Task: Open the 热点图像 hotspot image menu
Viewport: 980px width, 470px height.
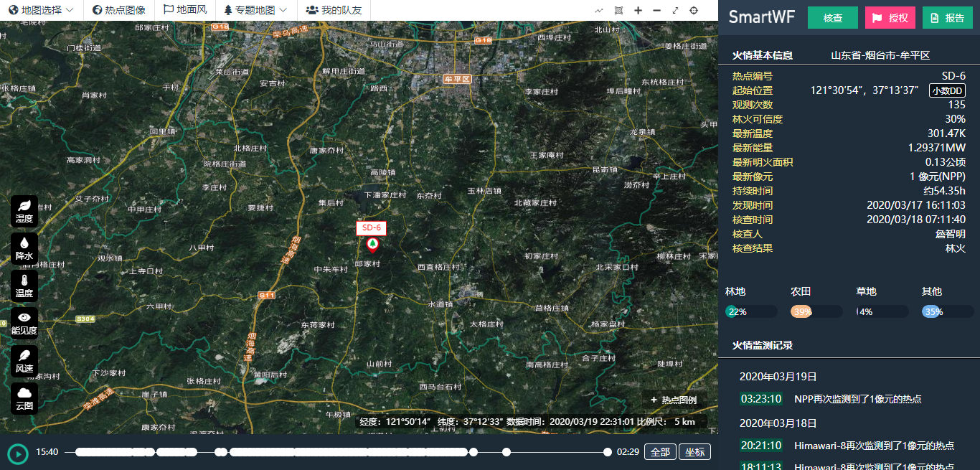Action: click(119, 10)
